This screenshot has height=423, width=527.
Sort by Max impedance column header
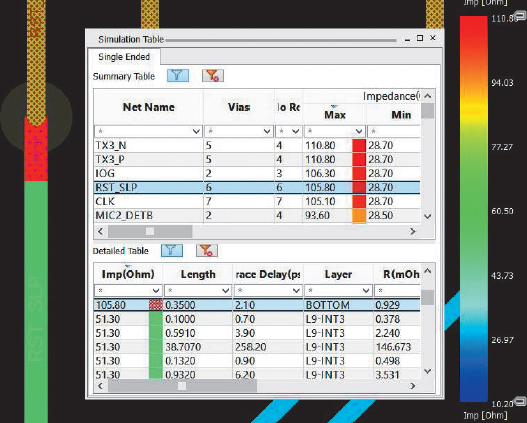click(x=335, y=115)
